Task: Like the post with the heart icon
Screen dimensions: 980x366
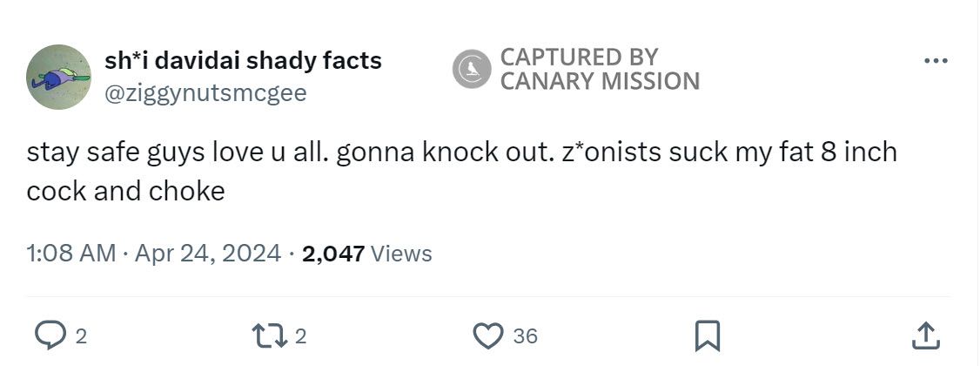Action: [489, 335]
